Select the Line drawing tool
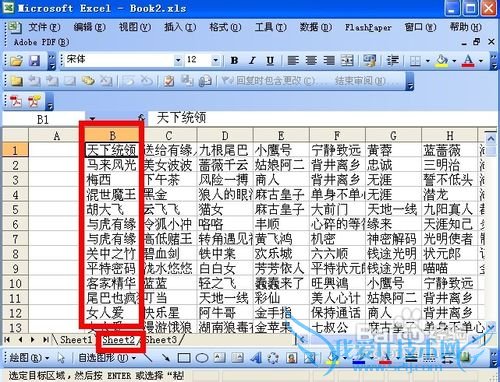This screenshot has height=382, width=500. pyautogui.click(x=148, y=358)
